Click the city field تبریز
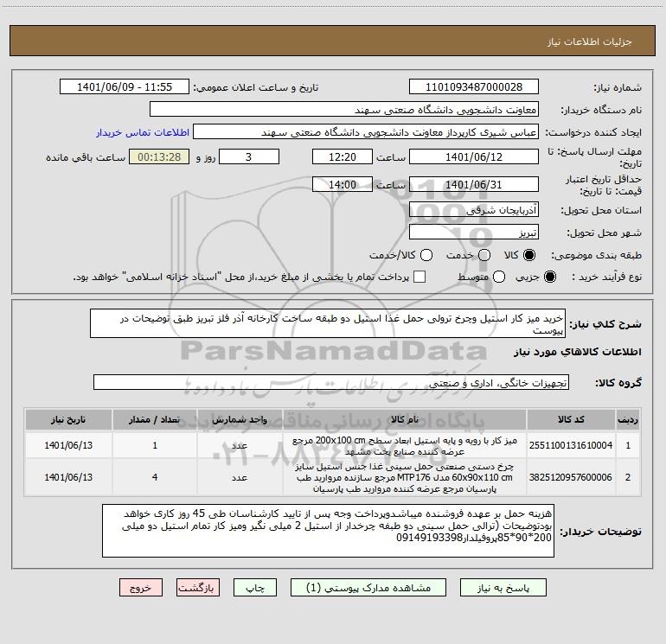 (474, 233)
